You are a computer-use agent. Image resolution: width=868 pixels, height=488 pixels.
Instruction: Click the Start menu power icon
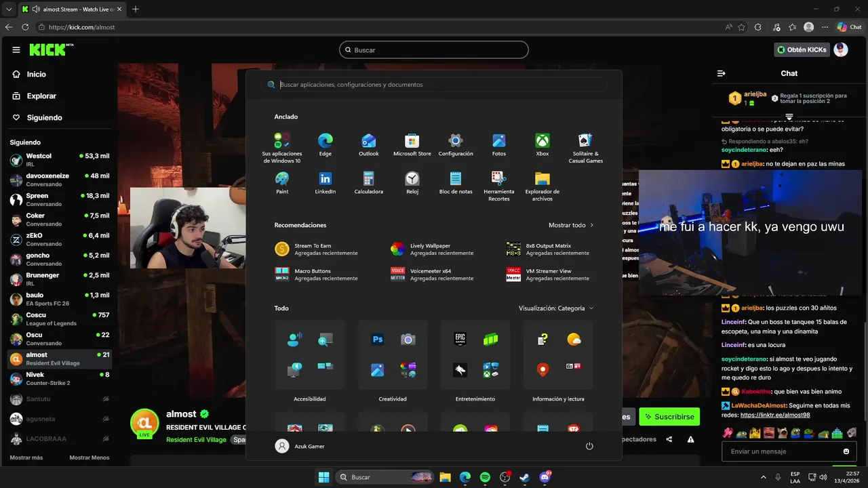[x=589, y=446]
